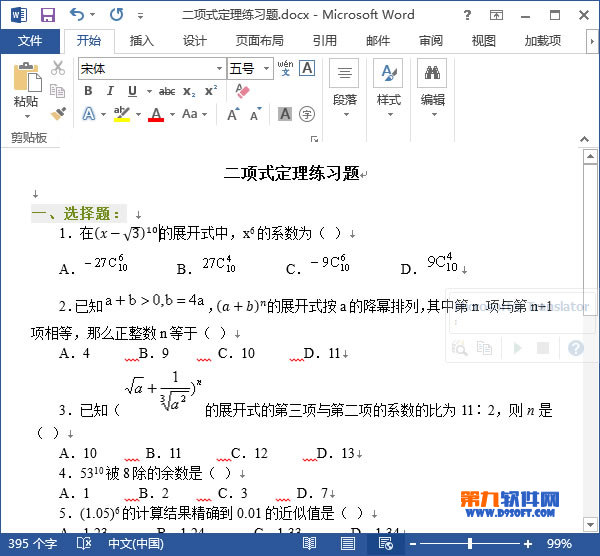Click the Word application icon
This screenshot has width=600, height=556.
19,15
